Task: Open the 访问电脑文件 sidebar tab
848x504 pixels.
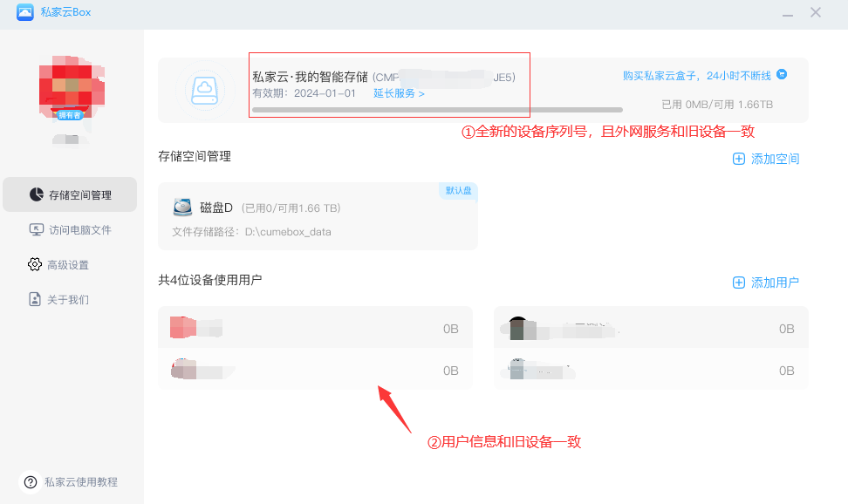Action: point(70,230)
